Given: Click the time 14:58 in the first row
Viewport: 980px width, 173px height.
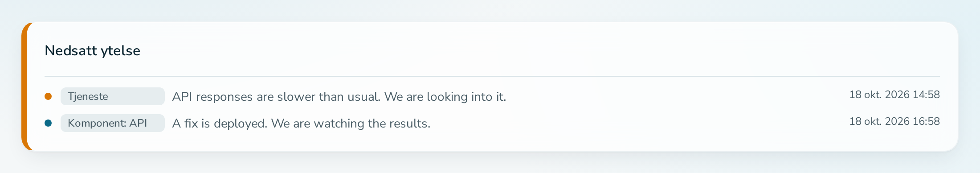Looking at the screenshot, I should pos(926,95).
